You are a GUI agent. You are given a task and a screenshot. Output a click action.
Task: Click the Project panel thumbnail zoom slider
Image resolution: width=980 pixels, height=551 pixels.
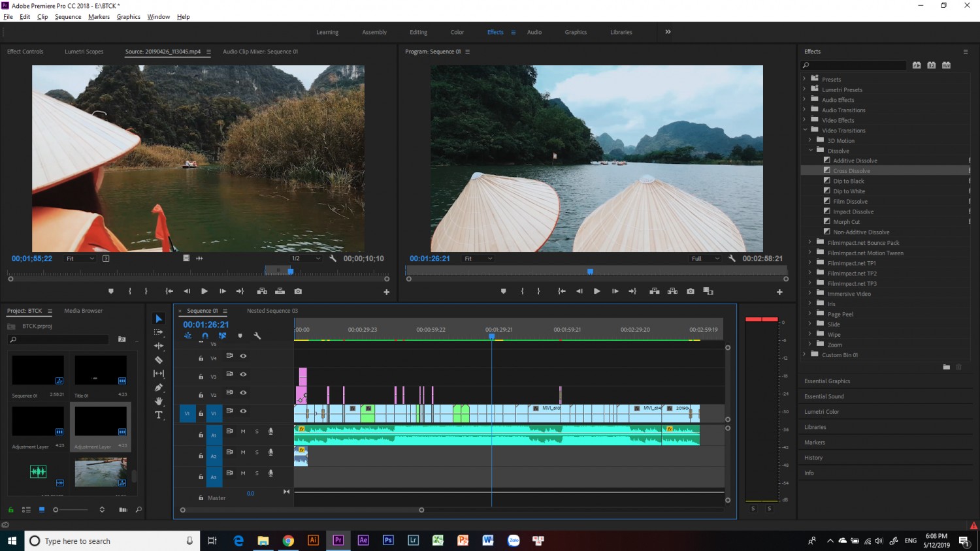tap(72, 509)
